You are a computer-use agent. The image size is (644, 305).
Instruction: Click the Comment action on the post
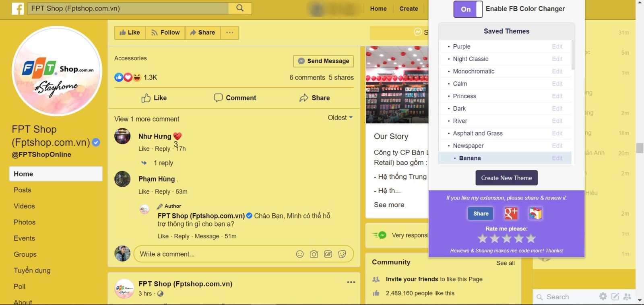[x=235, y=98]
